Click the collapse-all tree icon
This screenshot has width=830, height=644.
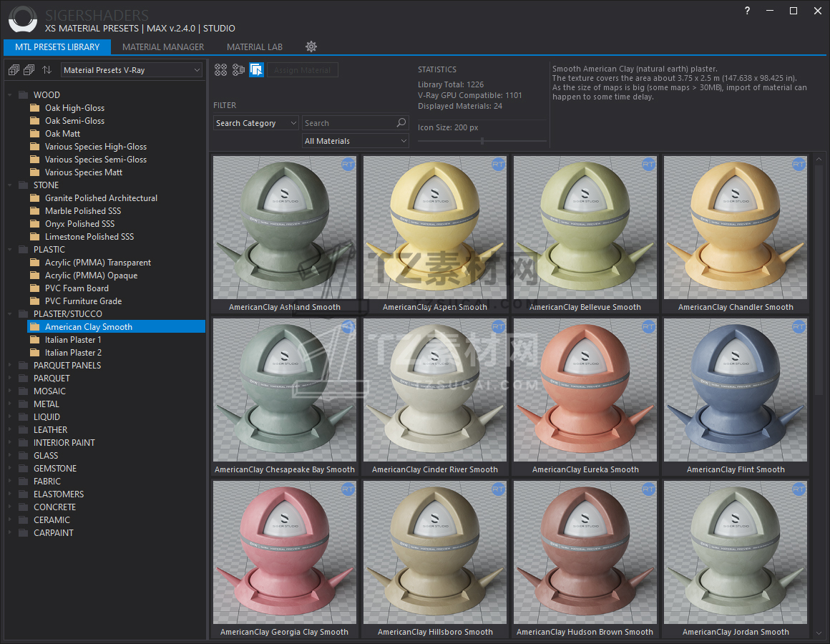[x=29, y=70]
